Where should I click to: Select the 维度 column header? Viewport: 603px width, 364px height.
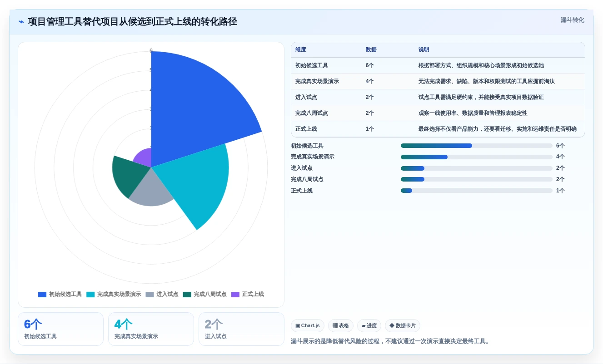point(301,50)
